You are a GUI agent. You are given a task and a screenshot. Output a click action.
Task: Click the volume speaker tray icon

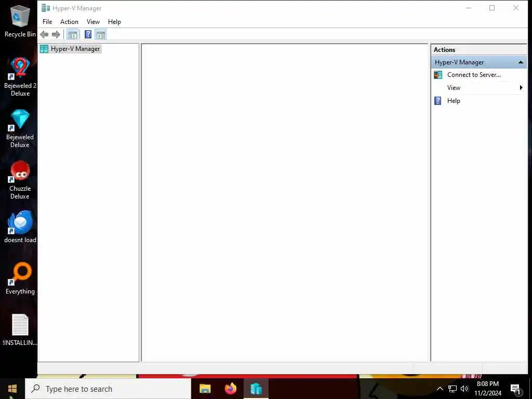point(464,389)
